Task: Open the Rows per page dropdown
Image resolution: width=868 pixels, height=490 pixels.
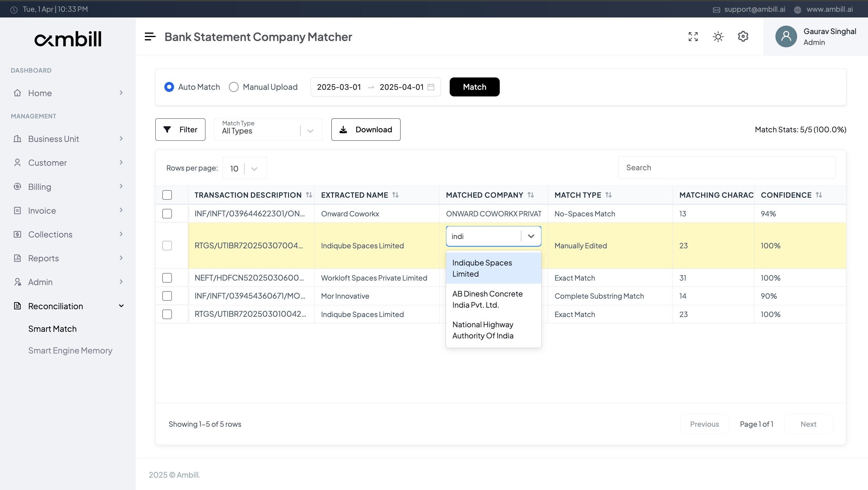Action: tap(244, 168)
